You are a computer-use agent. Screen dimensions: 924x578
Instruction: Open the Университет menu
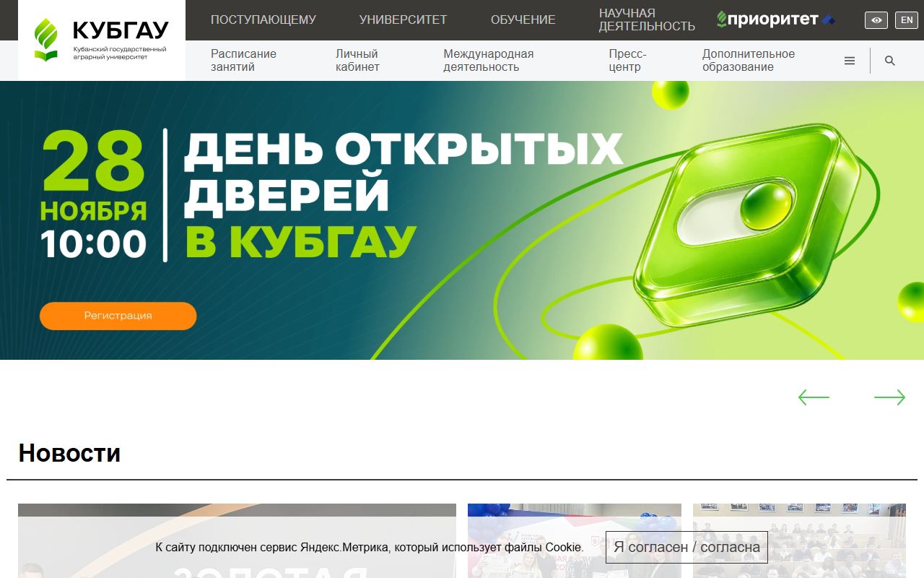click(x=404, y=20)
